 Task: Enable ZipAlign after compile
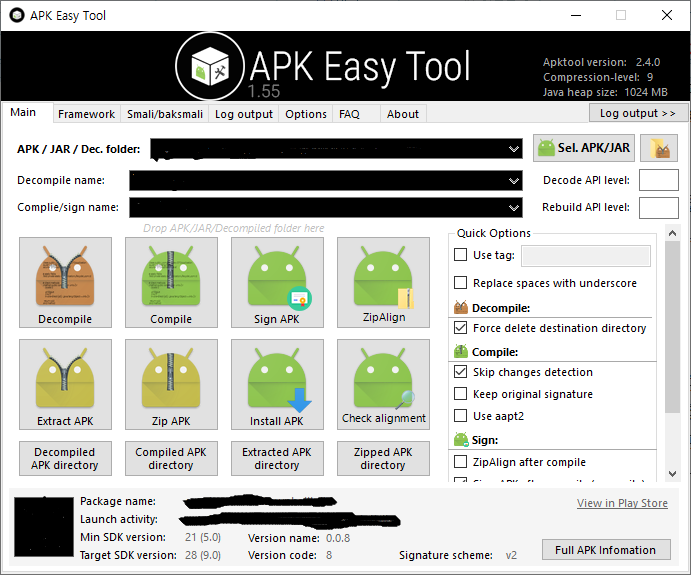pos(461,461)
